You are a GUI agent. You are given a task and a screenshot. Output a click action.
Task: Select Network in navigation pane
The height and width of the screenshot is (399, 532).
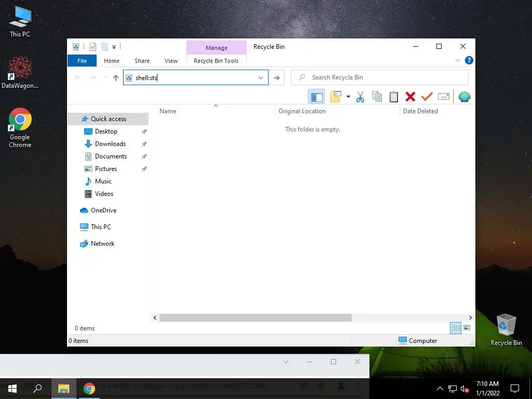point(102,244)
